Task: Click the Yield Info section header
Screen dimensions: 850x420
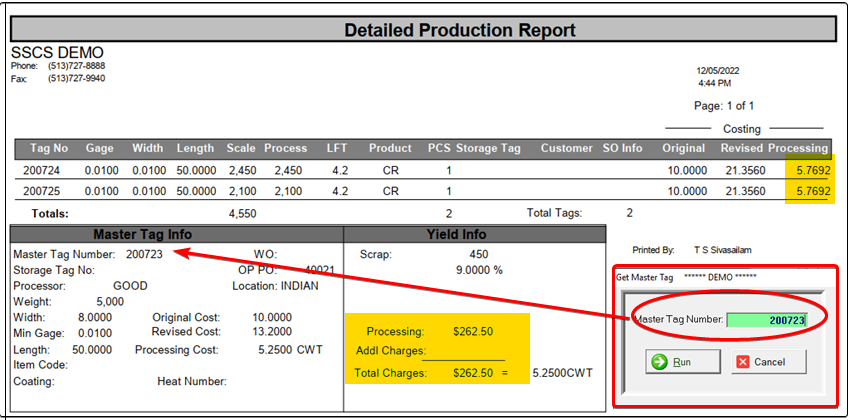Action: 455,235
